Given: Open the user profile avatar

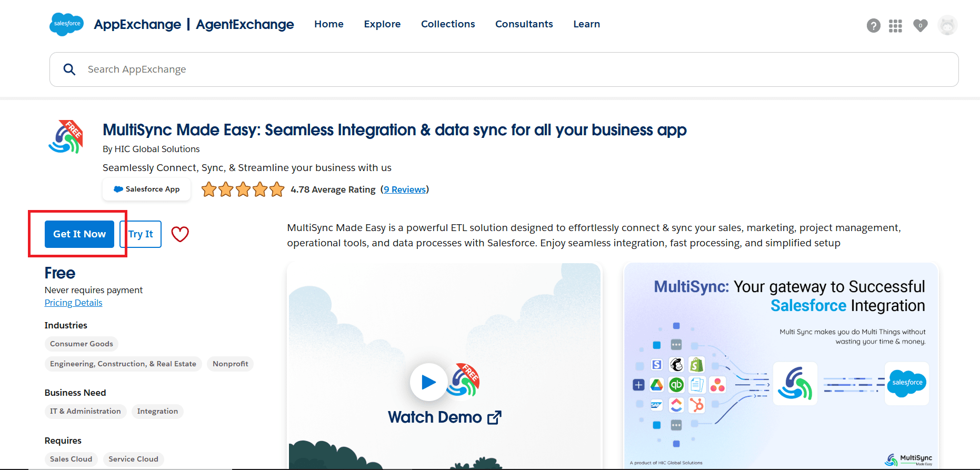Looking at the screenshot, I should (947, 25).
